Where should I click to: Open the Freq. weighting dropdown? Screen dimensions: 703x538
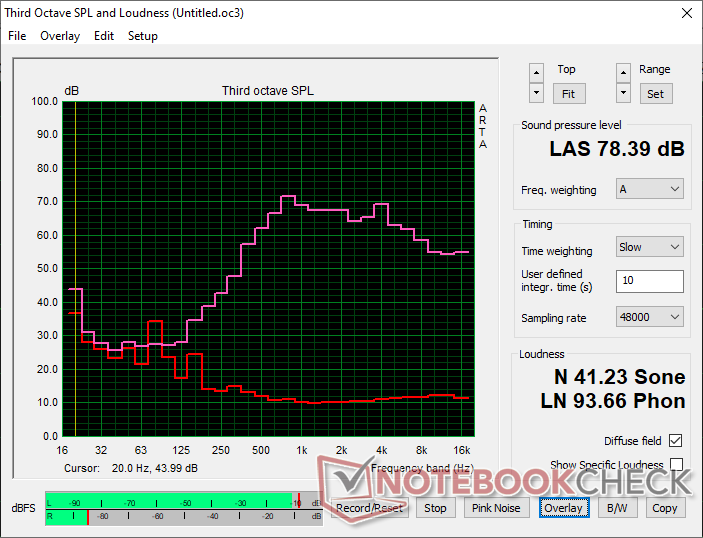tap(650, 189)
